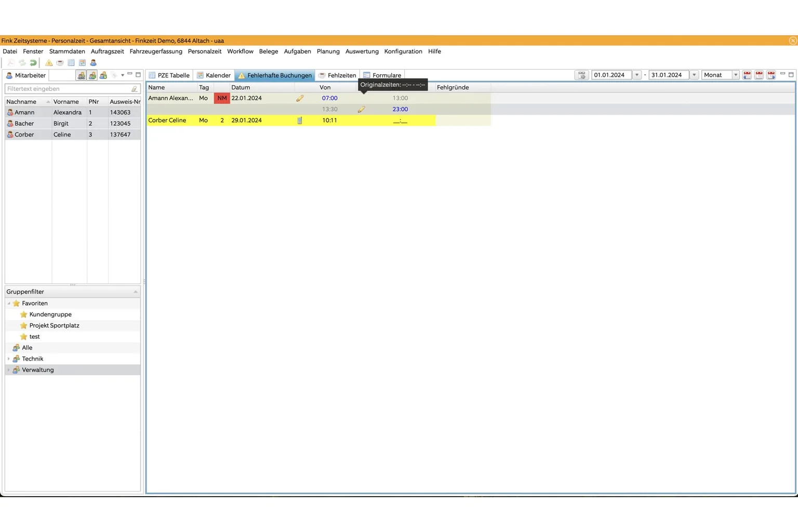Screen dimensions: 798x532
Task: Open the Stammdaten menu
Action: click(x=67, y=51)
